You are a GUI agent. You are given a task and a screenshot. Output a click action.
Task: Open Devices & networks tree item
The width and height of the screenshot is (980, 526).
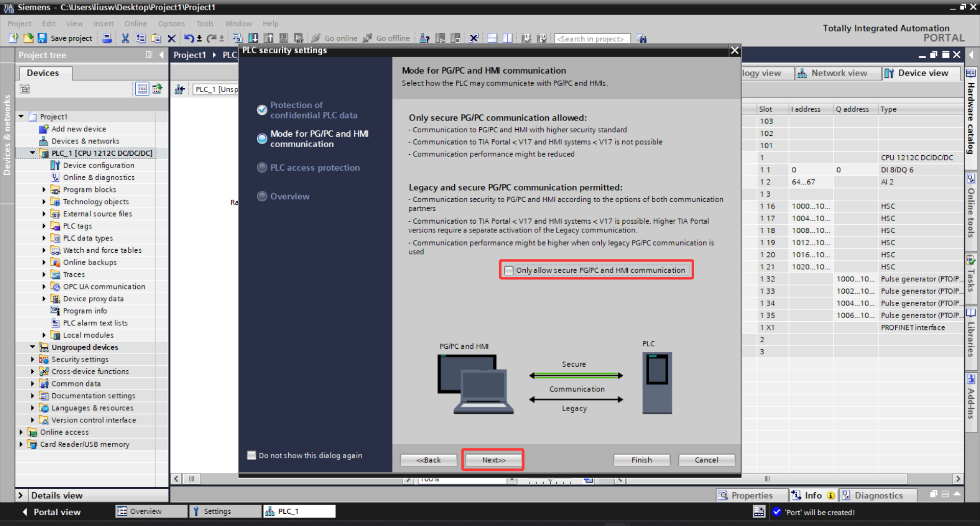85,141
